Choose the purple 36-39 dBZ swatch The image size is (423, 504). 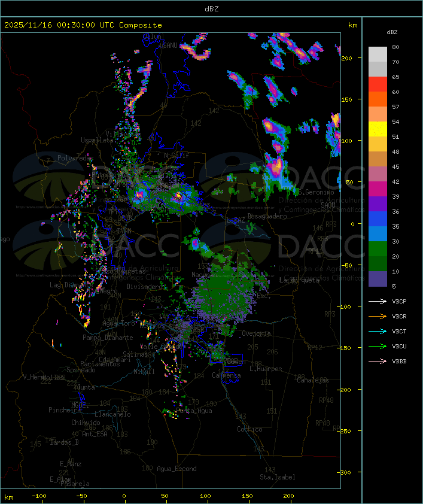[378, 204]
